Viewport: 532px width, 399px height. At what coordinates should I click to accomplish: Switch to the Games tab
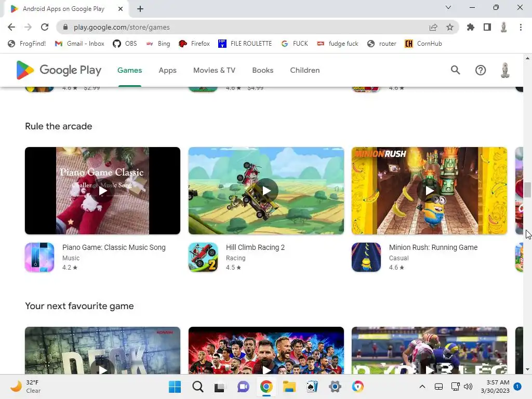coord(129,70)
